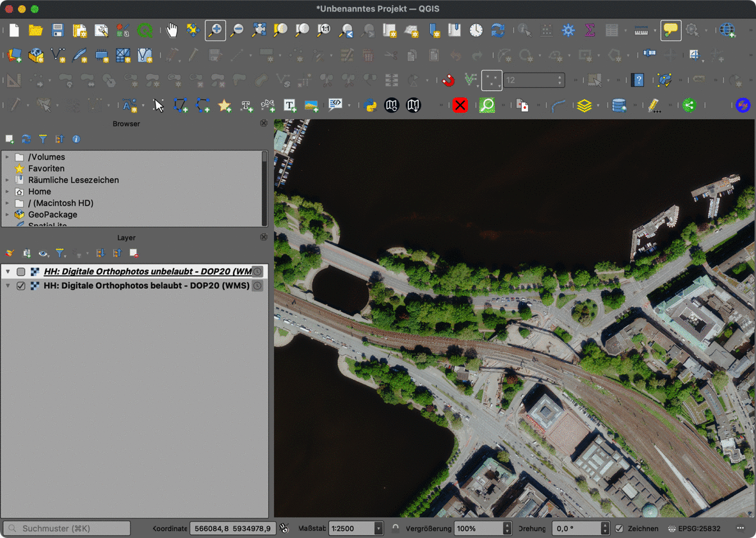Expand / (Macintosh HD) in the Browser
The image size is (756, 538).
(x=7, y=203)
